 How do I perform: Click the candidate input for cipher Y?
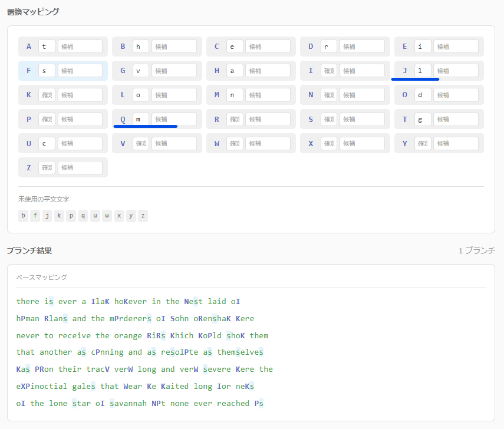pyautogui.click(x=456, y=143)
